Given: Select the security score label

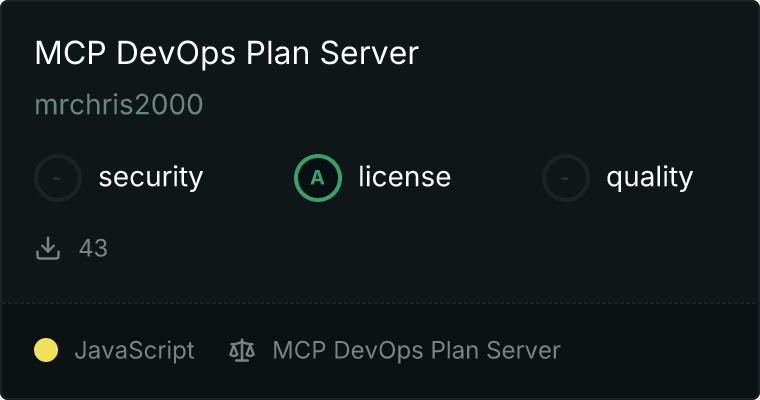Looking at the screenshot, I should 150,178.
